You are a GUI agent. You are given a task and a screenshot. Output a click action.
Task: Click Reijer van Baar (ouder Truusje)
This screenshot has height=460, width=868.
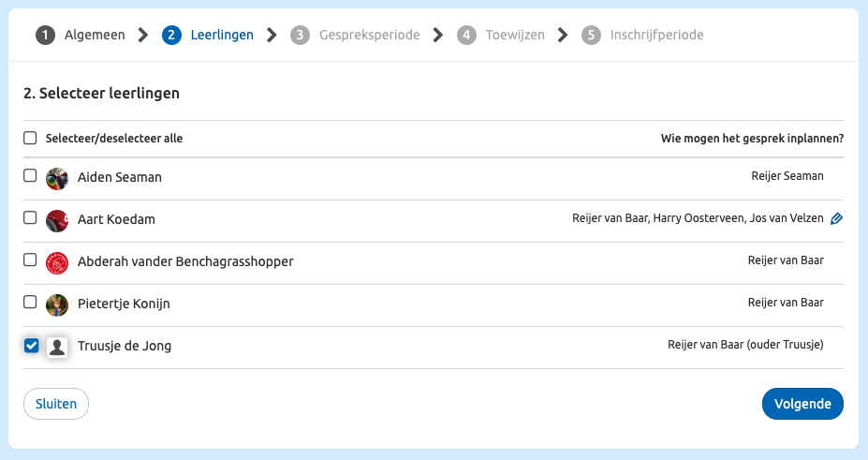(x=745, y=345)
